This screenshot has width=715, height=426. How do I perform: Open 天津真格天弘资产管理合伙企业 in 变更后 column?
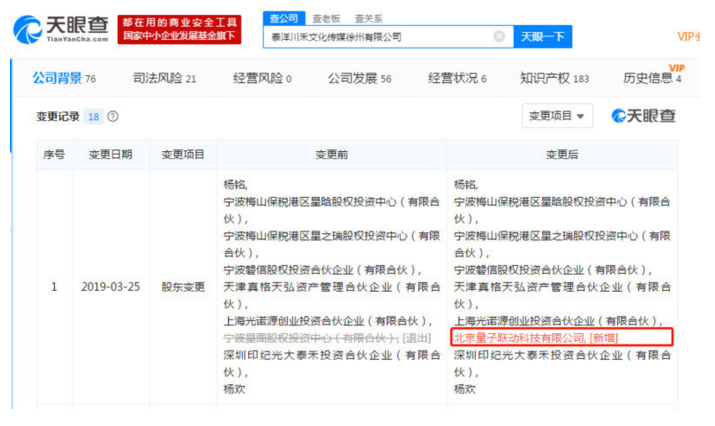coord(562,296)
